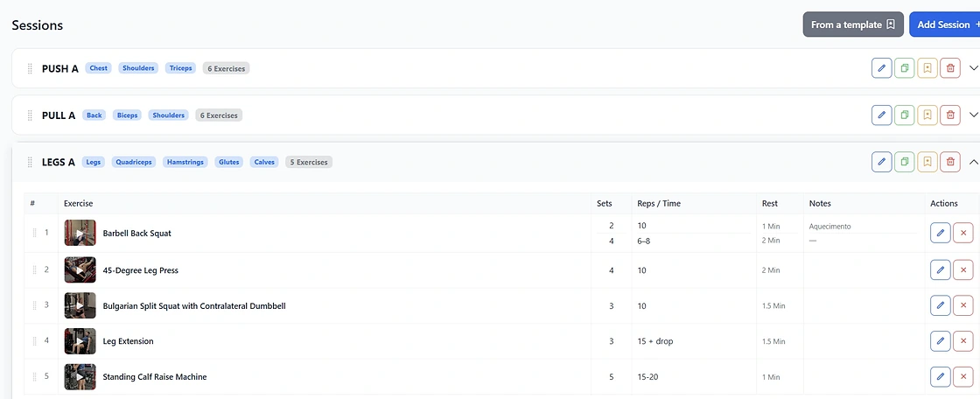The height and width of the screenshot is (399, 980).
Task: Grab the PULL A drag handle
Action: point(30,115)
